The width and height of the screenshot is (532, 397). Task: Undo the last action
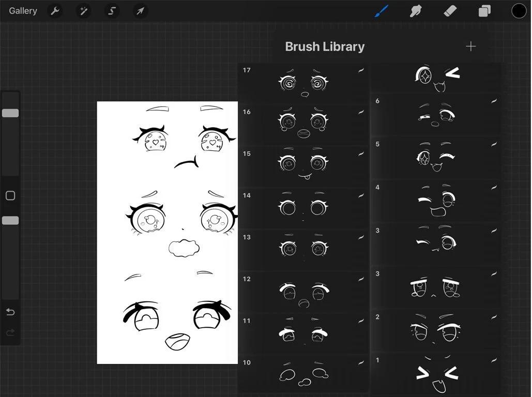coord(10,312)
